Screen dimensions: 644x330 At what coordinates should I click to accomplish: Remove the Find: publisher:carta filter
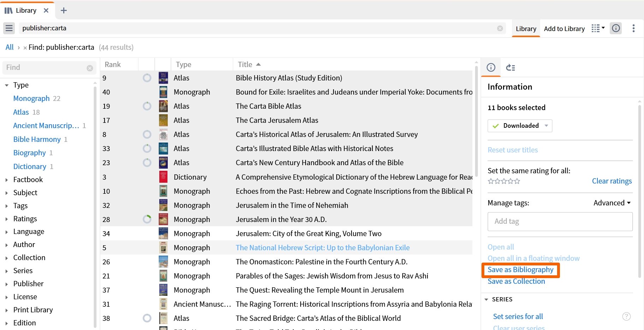[25, 48]
